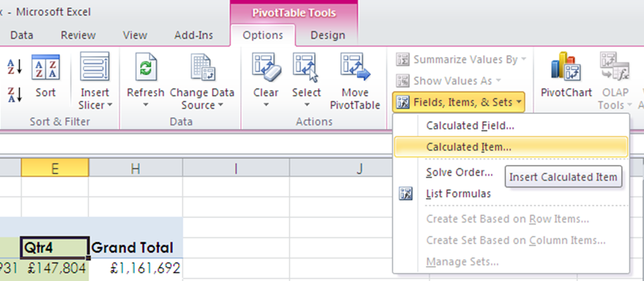The height and width of the screenshot is (281, 644).
Task: Expand the Refresh dropdown arrow
Action: click(x=146, y=105)
